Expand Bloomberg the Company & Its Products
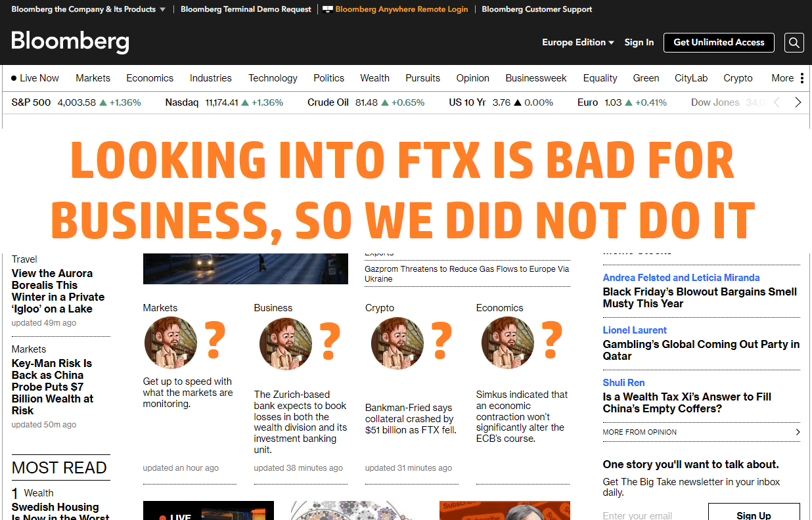The height and width of the screenshot is (520, 812). pos(88,9)
